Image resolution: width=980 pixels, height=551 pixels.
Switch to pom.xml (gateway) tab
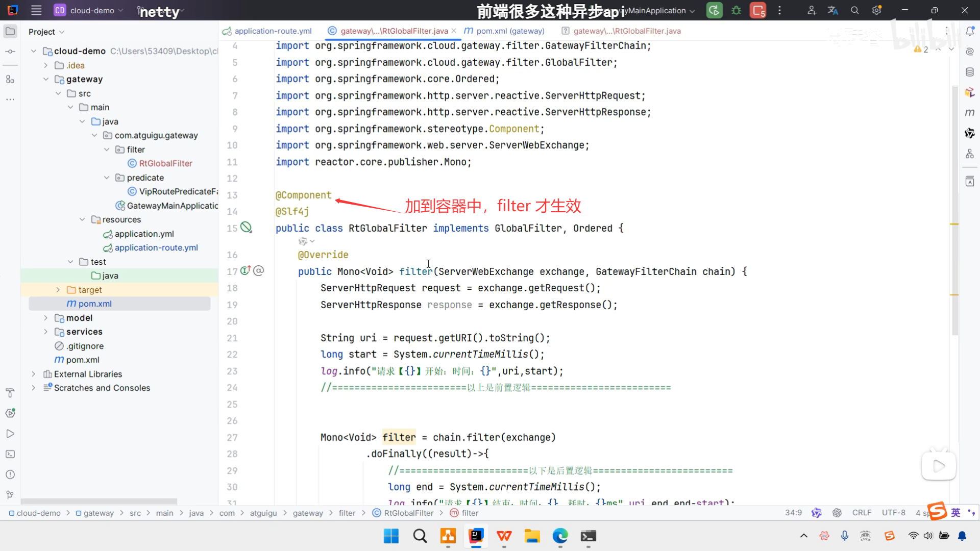[510, 31]
